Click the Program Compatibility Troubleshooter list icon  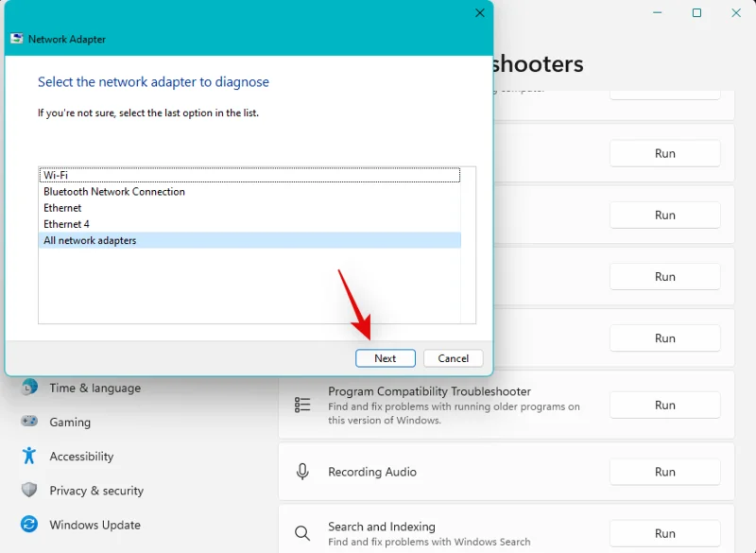[302, 405]
